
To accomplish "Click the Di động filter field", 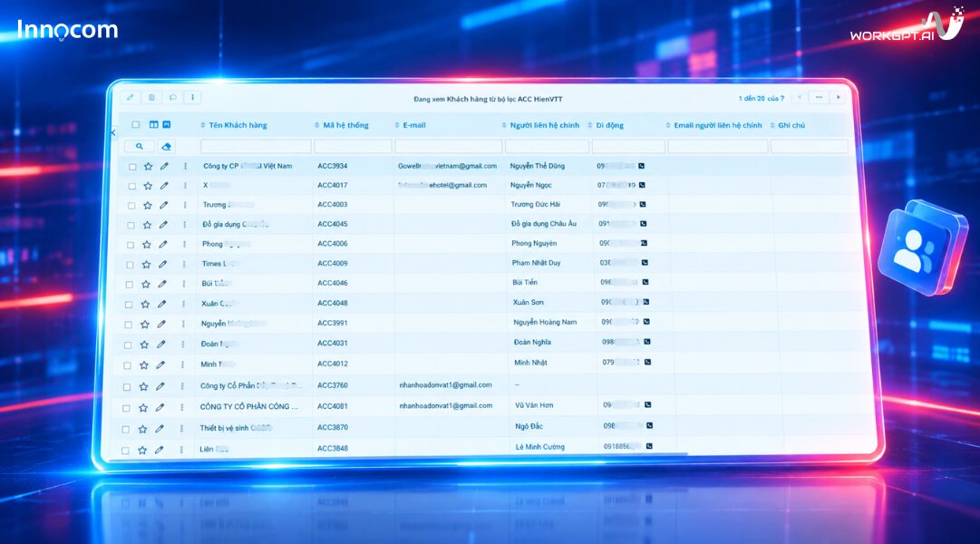I will pos(629,146).
